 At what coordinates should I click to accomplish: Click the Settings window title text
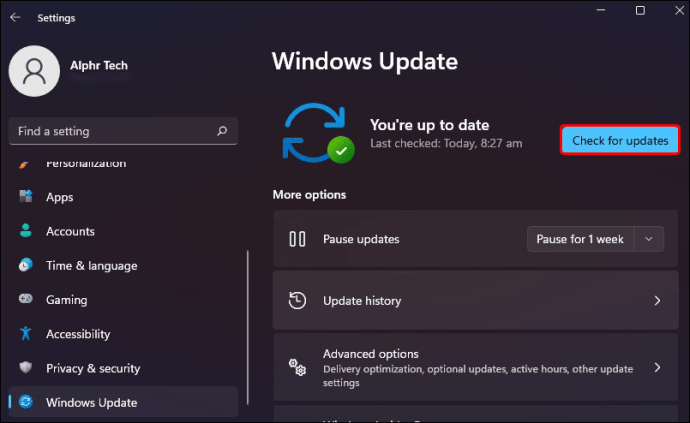click(56, 18)
